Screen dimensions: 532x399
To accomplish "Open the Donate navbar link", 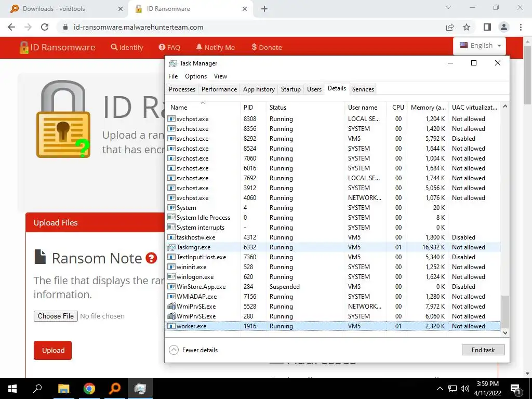I will (x=267, y=47).
